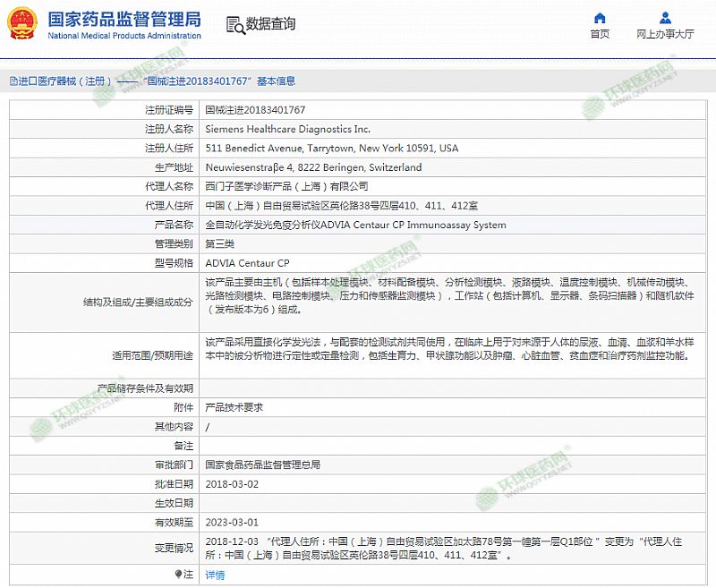Click the 第三类 management category value

tap(222, 243)
